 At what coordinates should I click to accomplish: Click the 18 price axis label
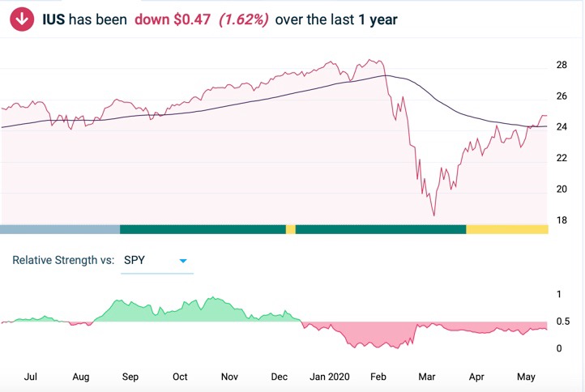(x=562, y=220)
